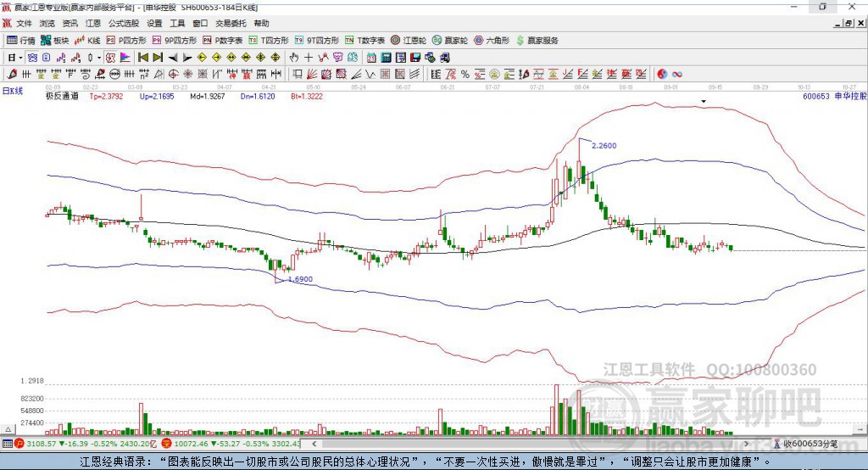Open the 资讯 menu
The width and height of the screenshot is (868, 470).
click(x=70, y=23)
